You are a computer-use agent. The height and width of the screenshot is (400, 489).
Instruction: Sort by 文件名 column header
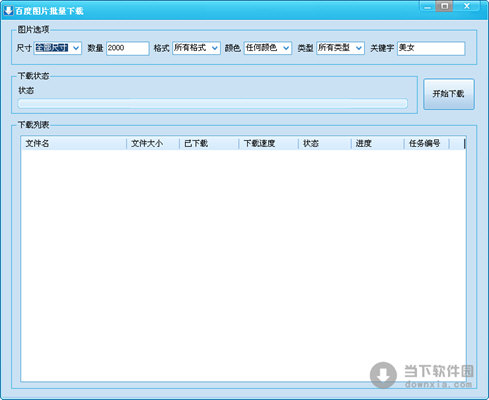[x=73, y=144]
